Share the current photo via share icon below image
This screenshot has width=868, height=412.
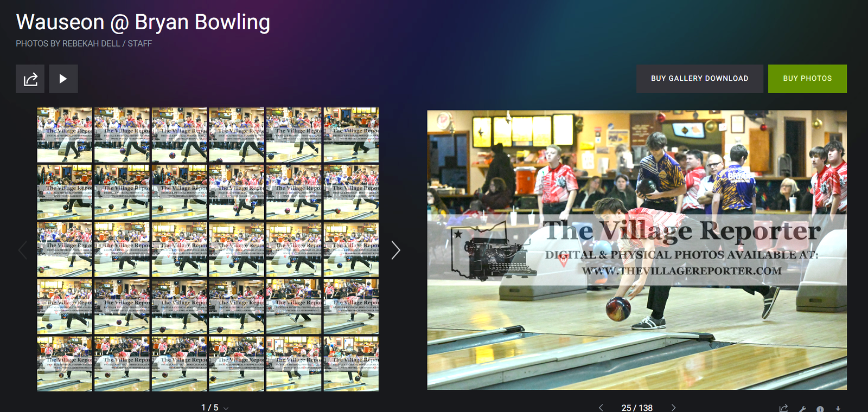click(x=783, y=408)
